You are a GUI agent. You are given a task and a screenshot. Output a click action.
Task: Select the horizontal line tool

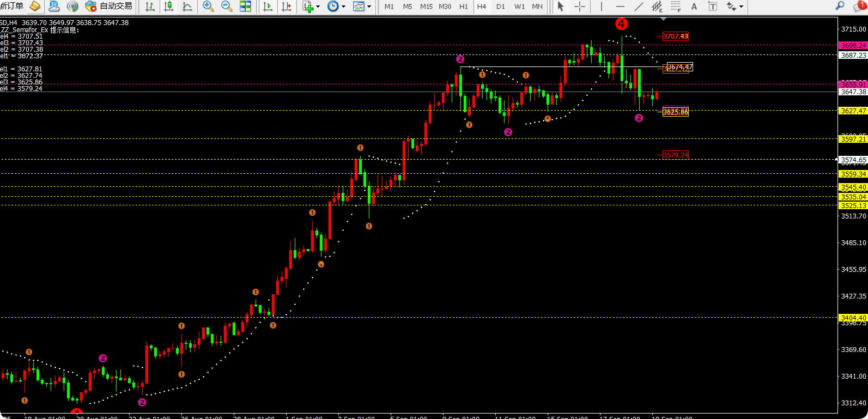pyautogui.click(x=620, y=7)
